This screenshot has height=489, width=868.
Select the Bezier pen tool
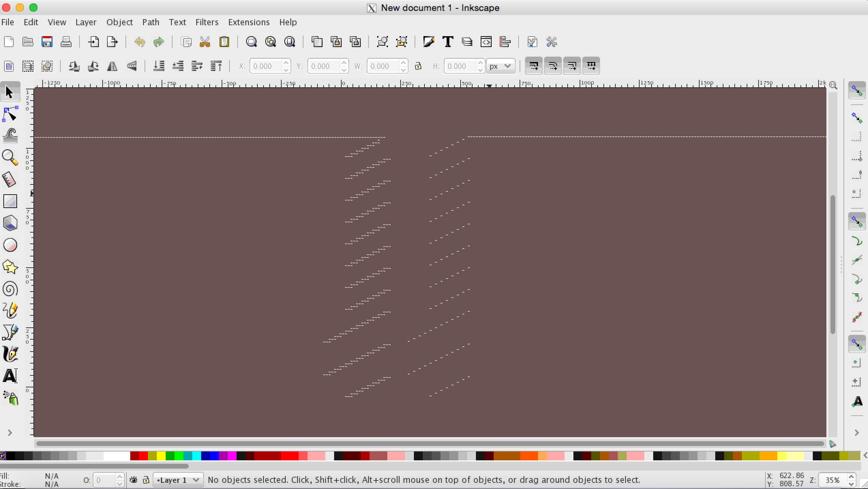pyautogui.click(x=10, y=332)
